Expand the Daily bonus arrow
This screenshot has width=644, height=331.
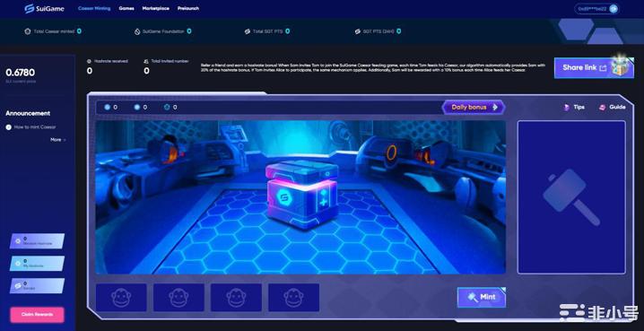point(495,107)
